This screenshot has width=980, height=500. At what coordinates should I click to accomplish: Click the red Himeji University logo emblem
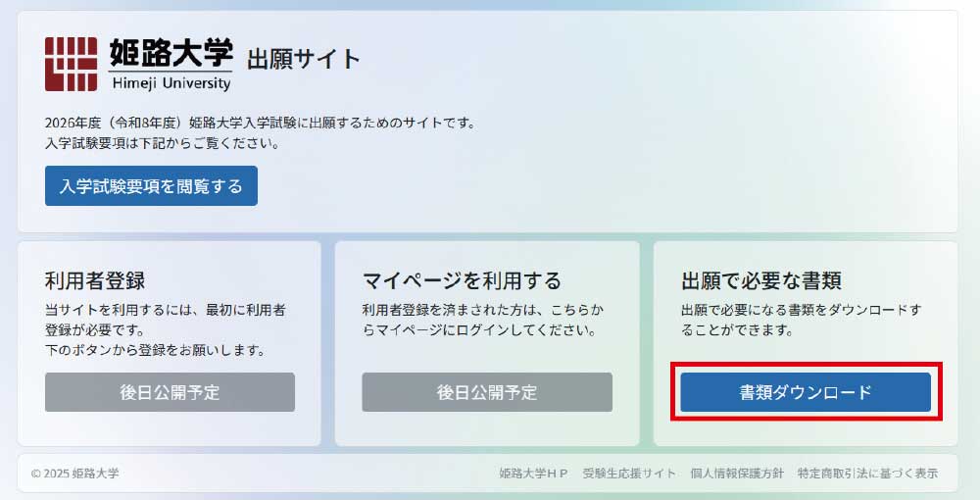coord(71,64)
